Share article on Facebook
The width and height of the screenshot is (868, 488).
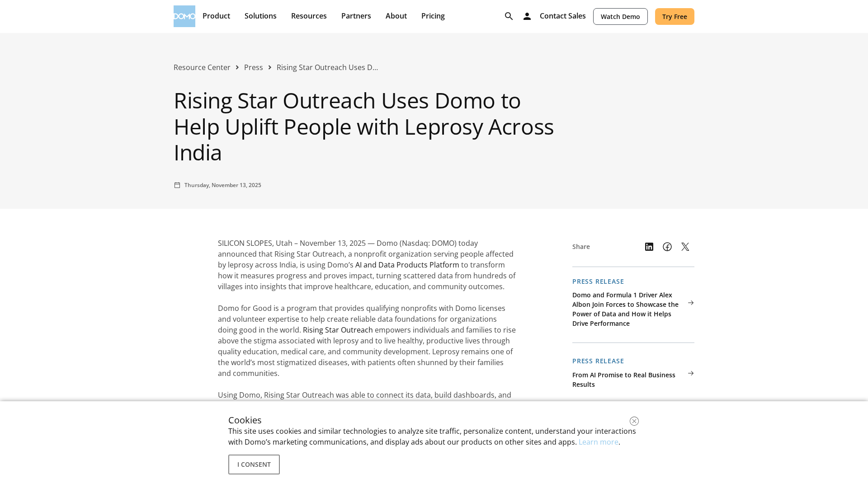[667, 247]
